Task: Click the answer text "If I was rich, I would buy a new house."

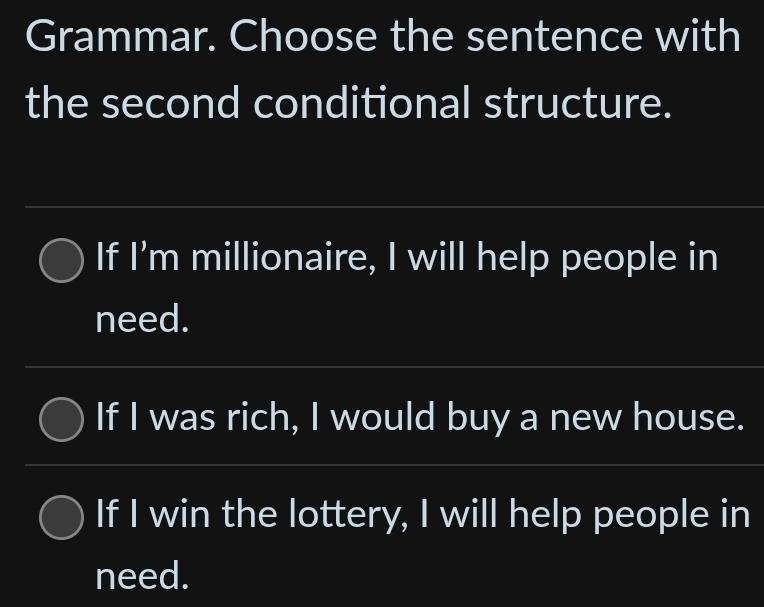Action: coord(420,417)
